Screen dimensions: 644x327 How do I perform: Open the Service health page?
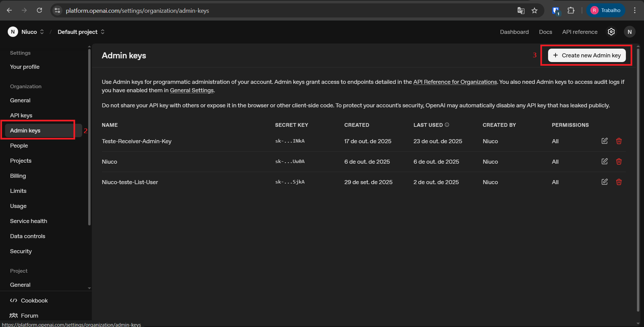tap(29, 221)
